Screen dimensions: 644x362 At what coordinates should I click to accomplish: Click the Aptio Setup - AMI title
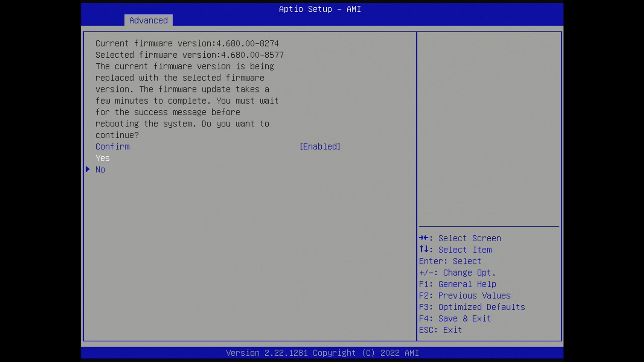[320, 9]
